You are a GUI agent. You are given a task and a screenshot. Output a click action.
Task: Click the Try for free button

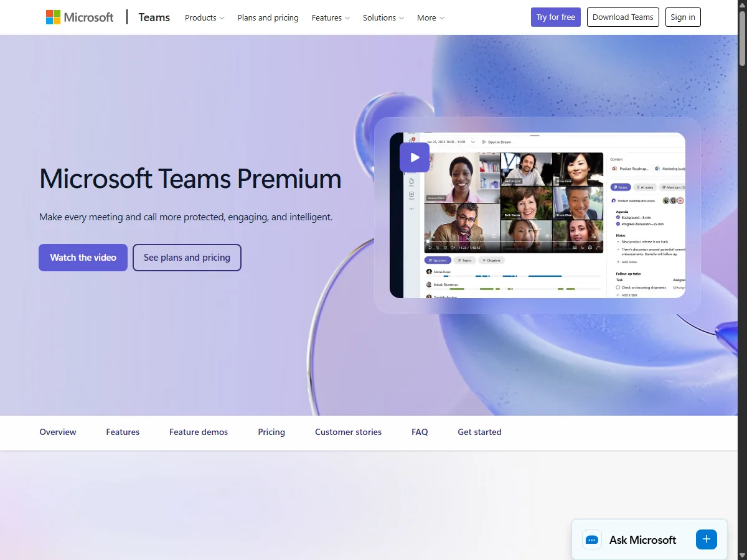556,17
